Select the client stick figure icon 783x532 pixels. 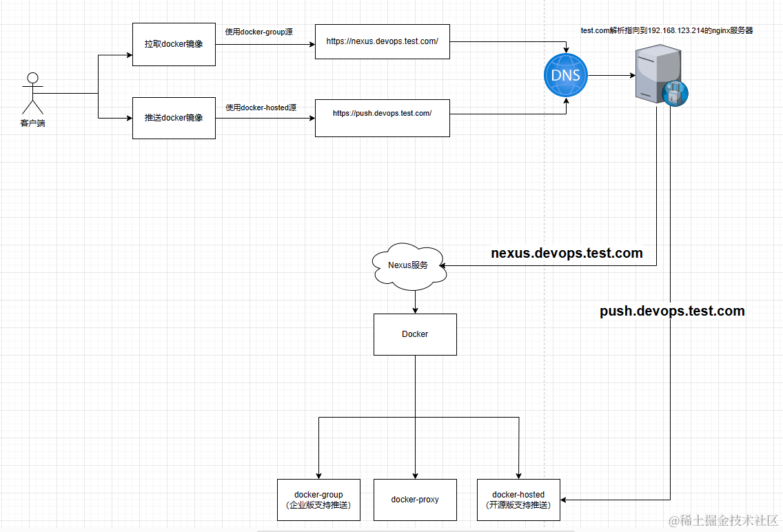32,93
